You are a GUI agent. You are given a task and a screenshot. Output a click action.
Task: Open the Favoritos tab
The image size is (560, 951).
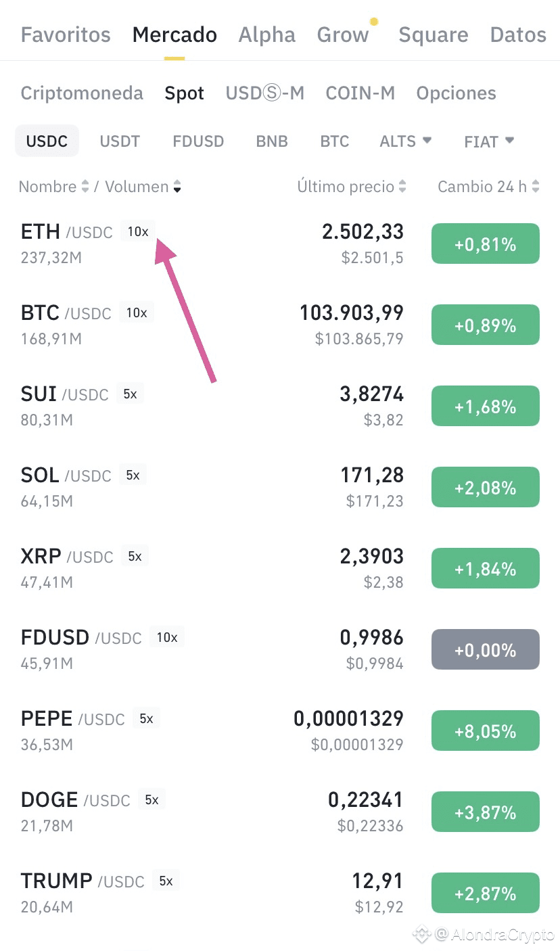pyautogui.click(x=66, y=34)
